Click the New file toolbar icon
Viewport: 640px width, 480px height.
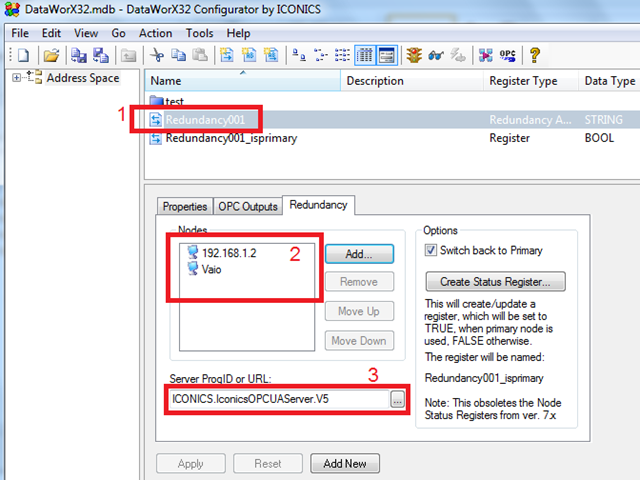pyautogui.click(x=23, y=55)
